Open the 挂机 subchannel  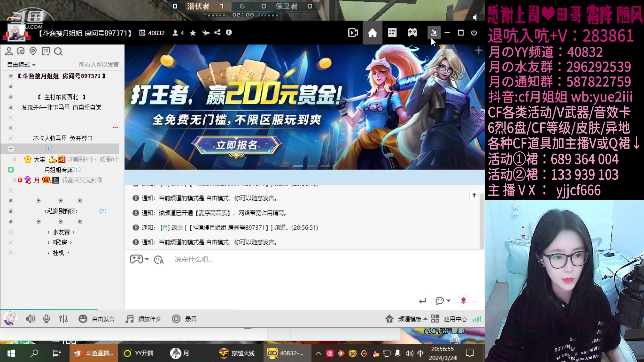pyautogui.click(x=58, y=253)
